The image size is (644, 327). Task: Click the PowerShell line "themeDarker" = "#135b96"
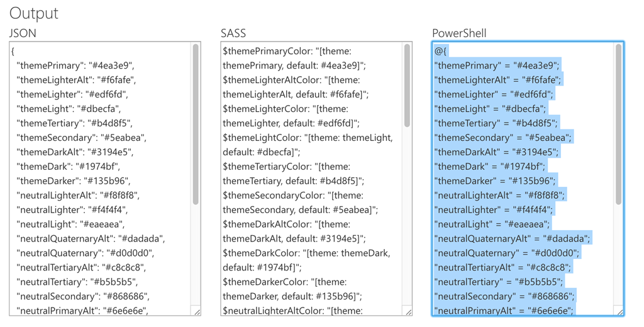pos(495,180)
